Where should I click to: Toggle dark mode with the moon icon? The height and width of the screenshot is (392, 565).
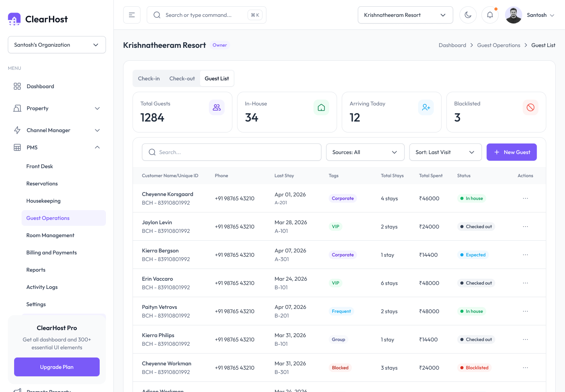point(468,15)
